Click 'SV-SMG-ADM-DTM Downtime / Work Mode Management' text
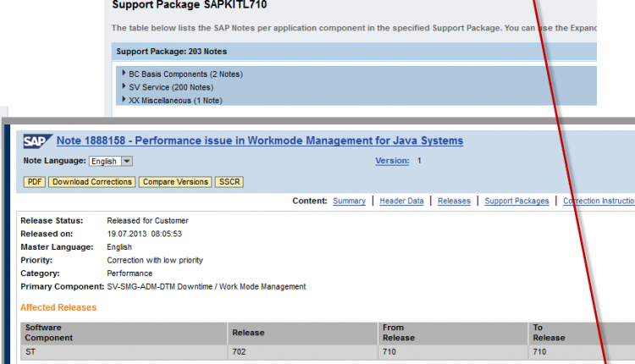The height and width of the screenshot is (364, 635). coord(206,287)
